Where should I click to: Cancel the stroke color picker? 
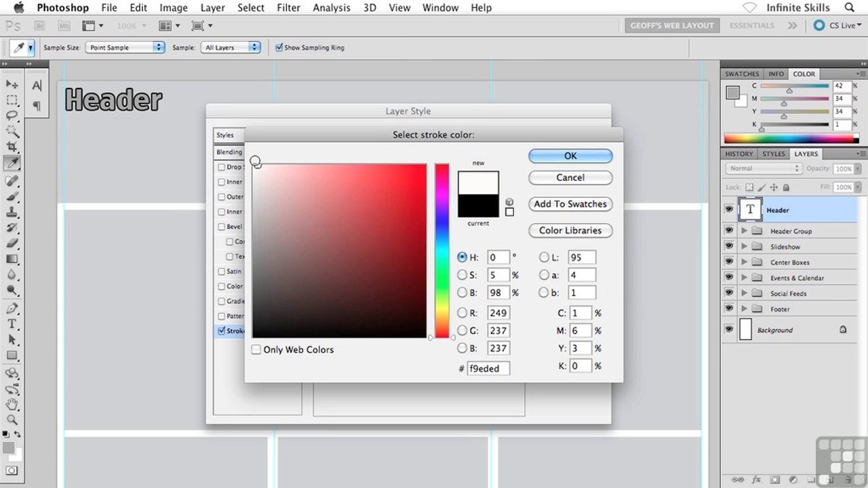(x=570, y=178)
